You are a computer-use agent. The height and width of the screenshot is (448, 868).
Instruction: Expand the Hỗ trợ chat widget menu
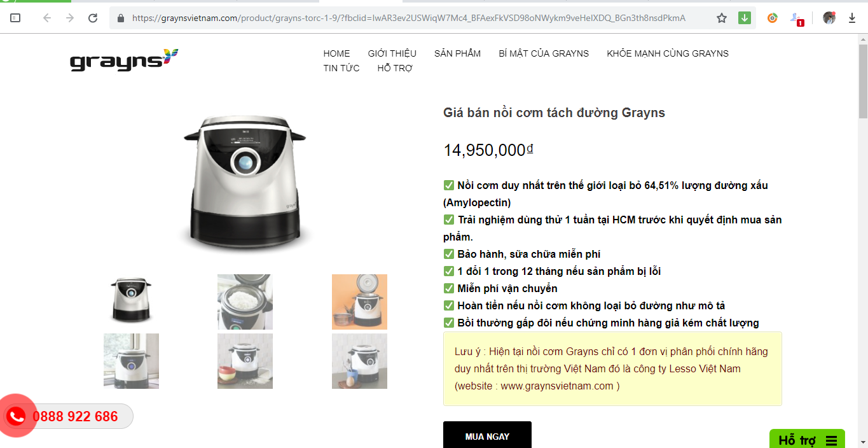click(x=807, y=440)
